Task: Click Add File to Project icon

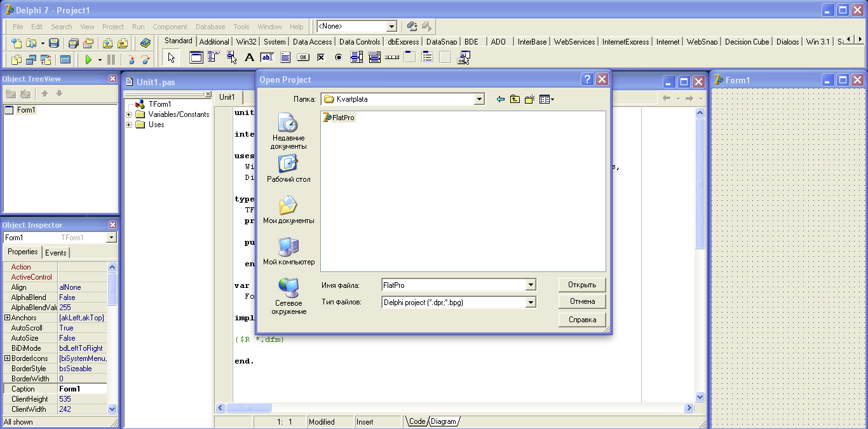Action: [108, 43]
